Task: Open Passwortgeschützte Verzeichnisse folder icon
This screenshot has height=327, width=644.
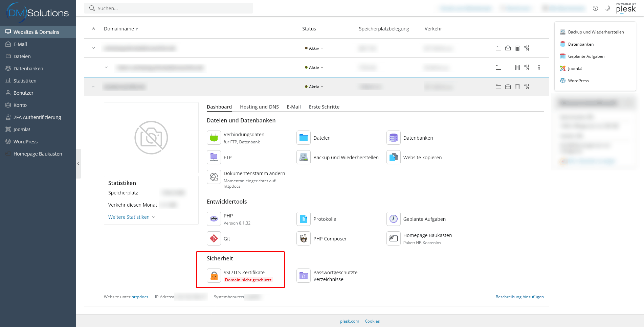Action: 304,276
